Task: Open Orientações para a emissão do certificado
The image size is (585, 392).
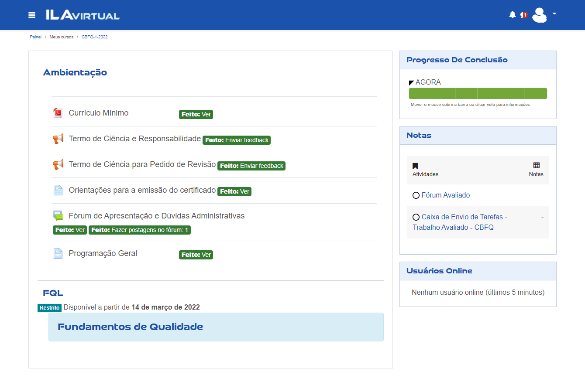Action: coord(142,190)
